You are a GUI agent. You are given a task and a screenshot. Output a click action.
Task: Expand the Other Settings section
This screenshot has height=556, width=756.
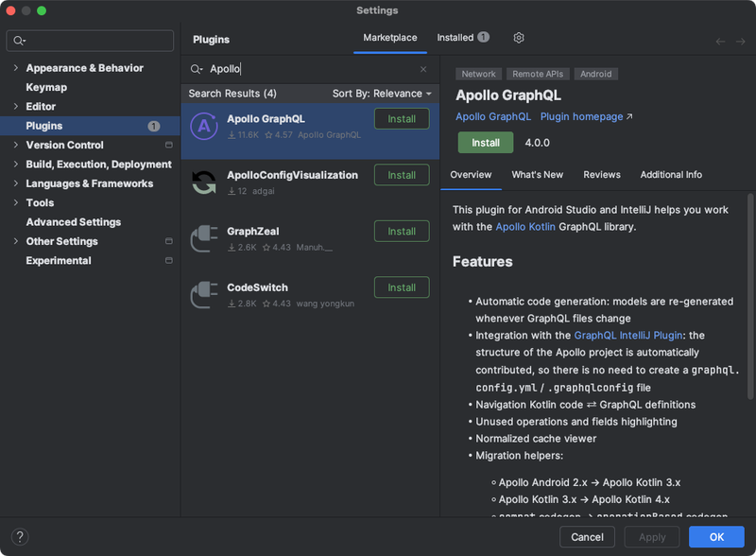[16, 241]
